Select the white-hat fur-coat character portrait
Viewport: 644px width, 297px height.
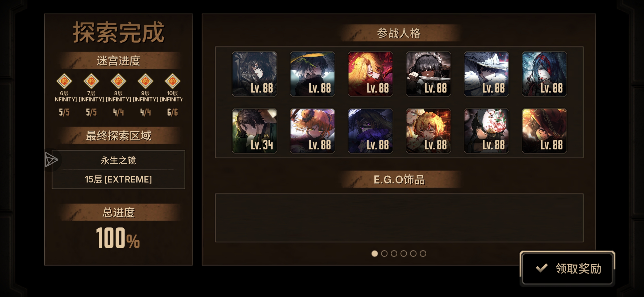[486, 74]
